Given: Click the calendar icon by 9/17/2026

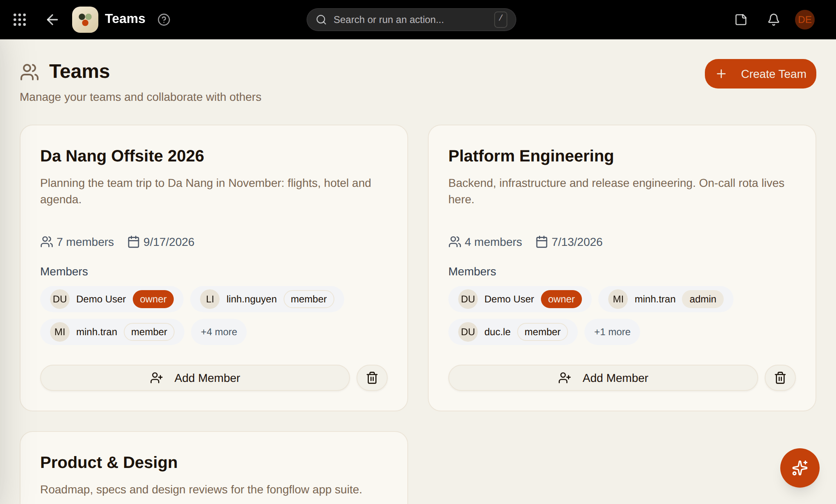Looking at the screenshot, I should (x=134, y=242).
